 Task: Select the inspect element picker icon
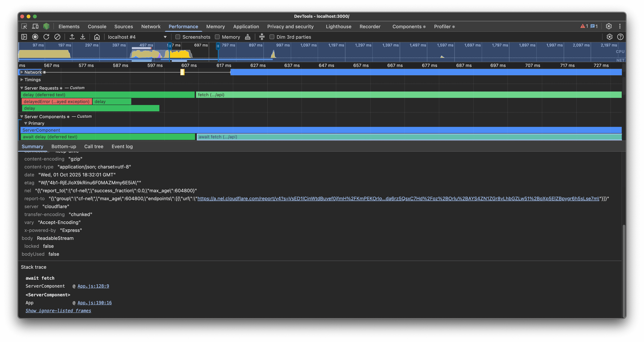point(24,26)
